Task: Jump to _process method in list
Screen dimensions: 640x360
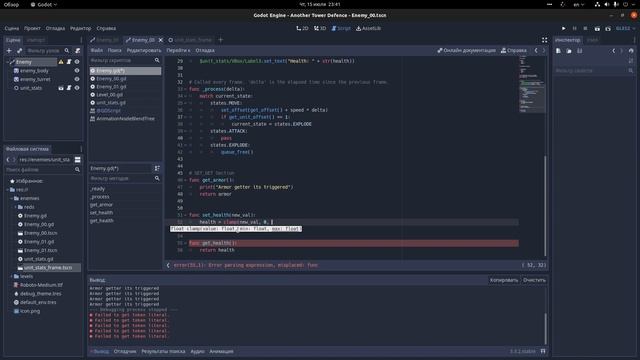Action: (x=100, y=197)
